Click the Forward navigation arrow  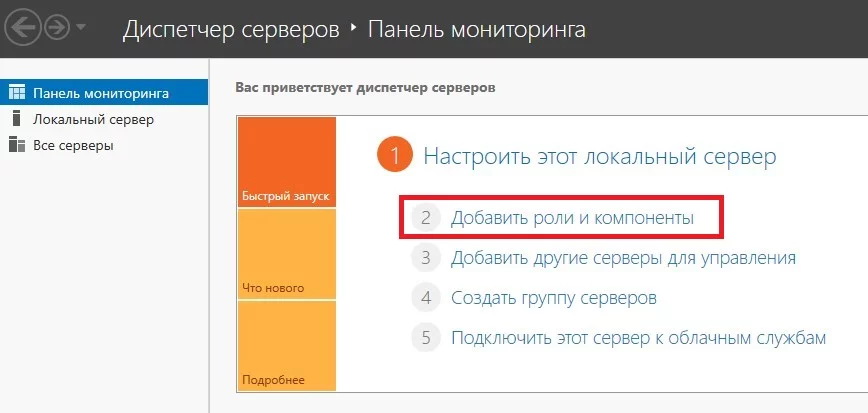58,28
